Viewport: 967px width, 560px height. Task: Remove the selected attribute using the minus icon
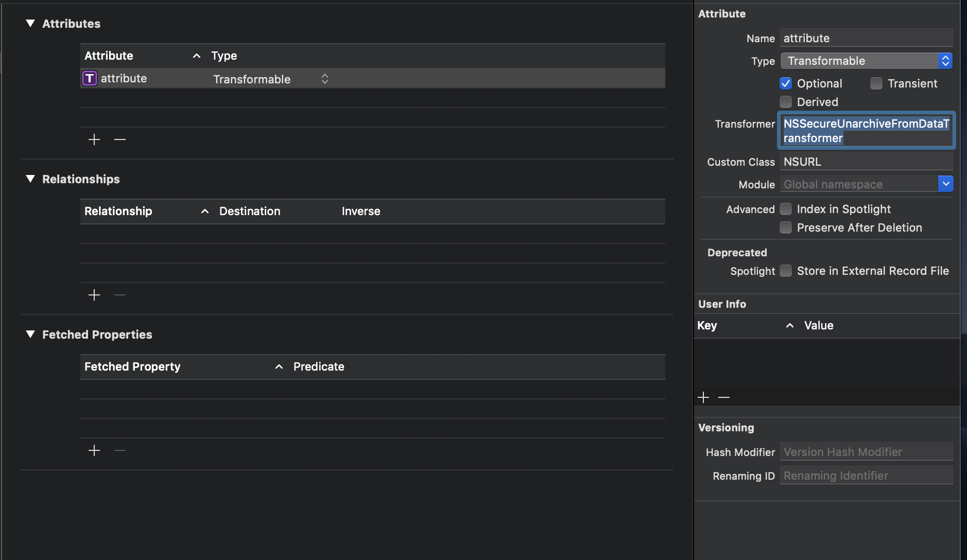pyautogui.click(x=119, y=139)
